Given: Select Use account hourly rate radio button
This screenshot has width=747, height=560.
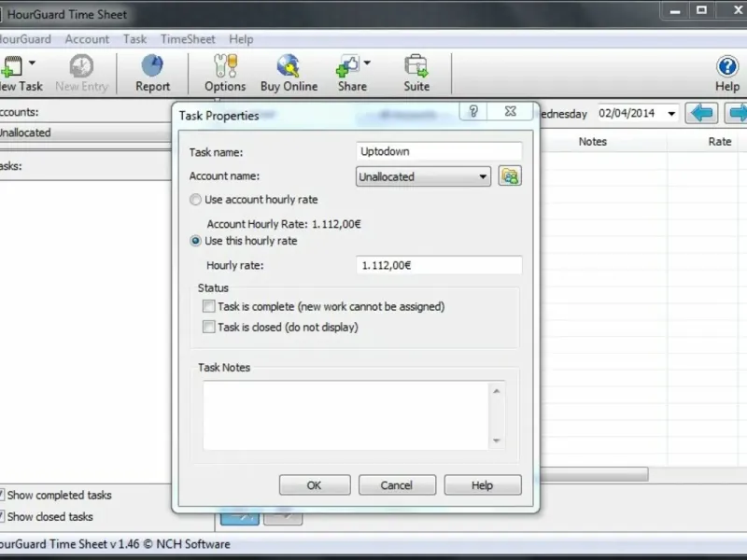Looking at the screenshot, I should (x=195, y=200).
